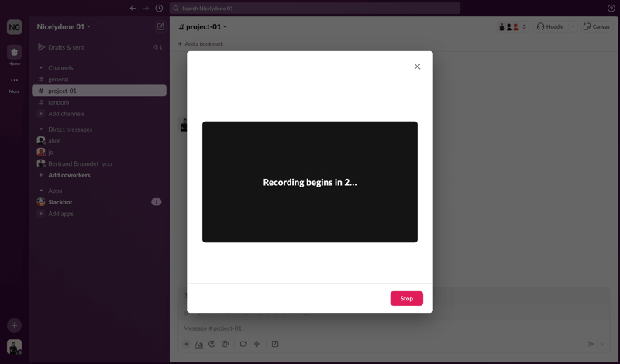The width and height of the screenshot is (620, 364).
Task: Open the Canvas
Action: coord(596,26)
